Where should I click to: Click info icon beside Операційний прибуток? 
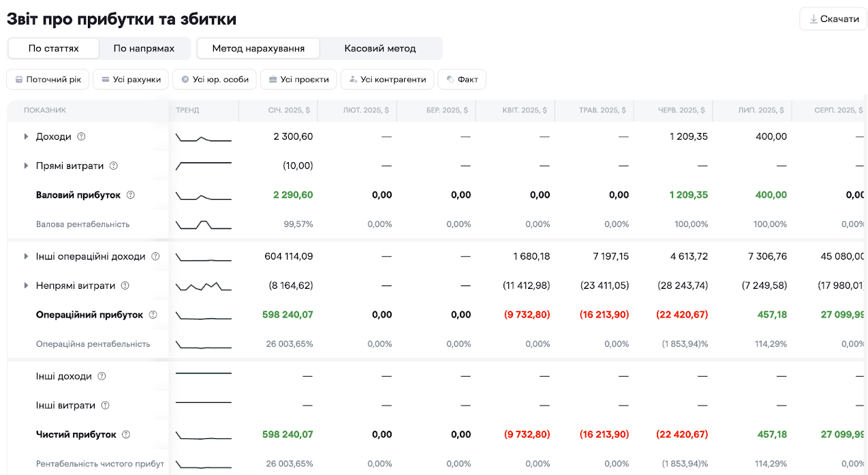(153, 315)
